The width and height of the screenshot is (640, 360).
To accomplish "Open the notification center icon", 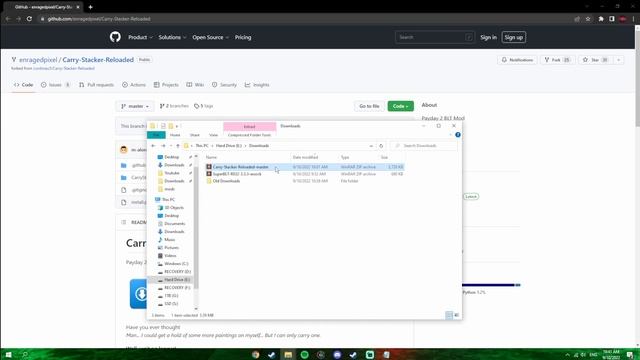I will tap(631, 354).
